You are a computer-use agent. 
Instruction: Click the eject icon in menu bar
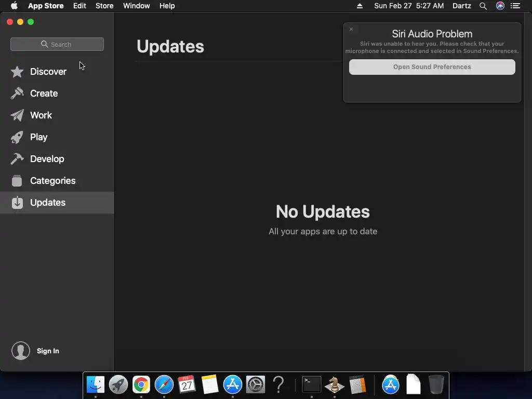(x=360, y=6)
